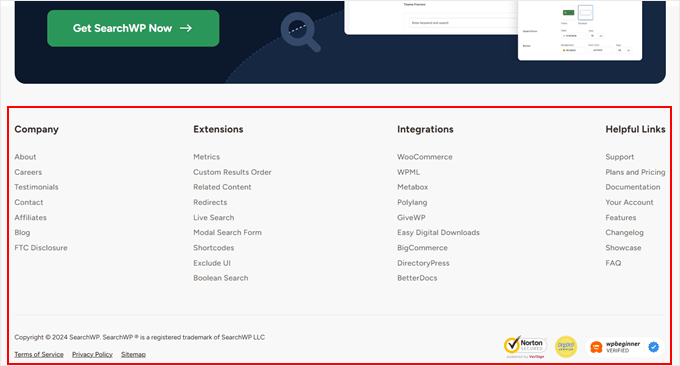Open Modal Search Form link
This screenshot has width=680, height=366.
tap(228, 232)
